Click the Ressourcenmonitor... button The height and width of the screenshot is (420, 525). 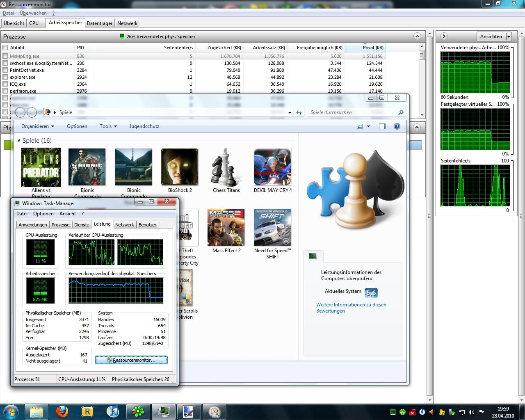click(131, 360)
